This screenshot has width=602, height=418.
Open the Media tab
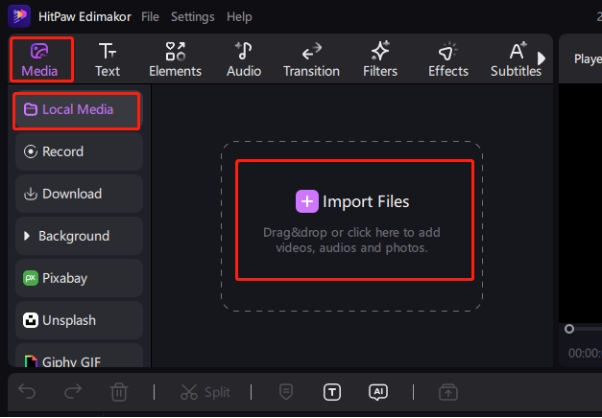(x=40, y=59)
